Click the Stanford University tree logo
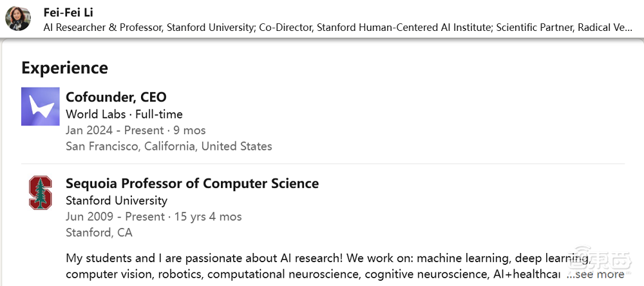 click(x=40, y=192)
